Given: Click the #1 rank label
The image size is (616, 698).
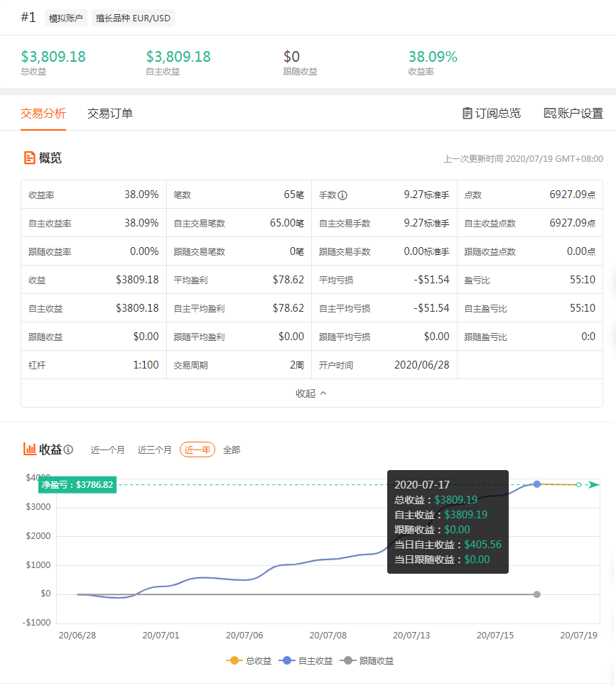Looking at the screenshot, I should [x=28, y=17].
